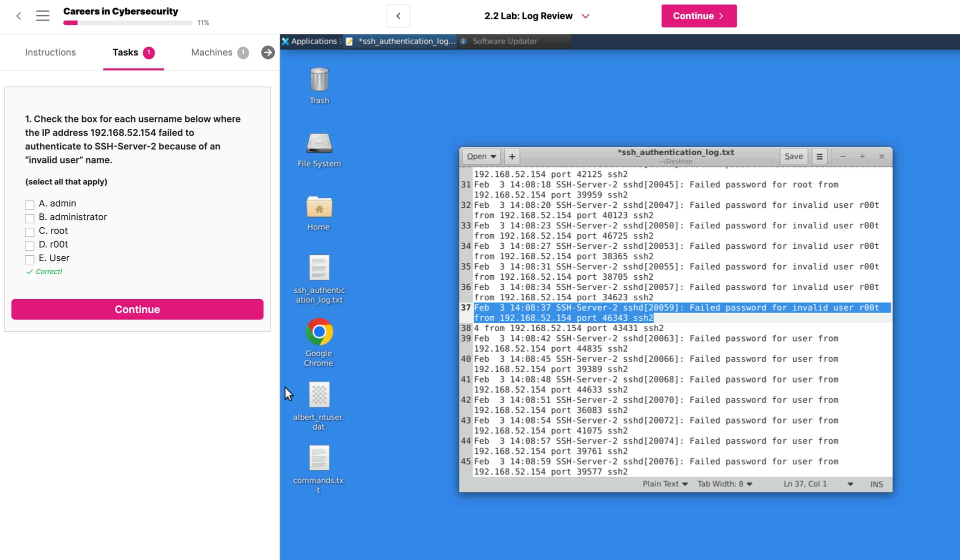
Task: Switch to the Machines tab
Action: point(212,52)
